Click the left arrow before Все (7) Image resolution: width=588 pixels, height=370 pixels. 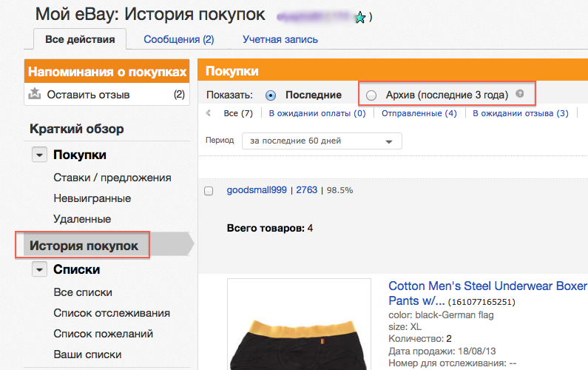tap(209, 112)
